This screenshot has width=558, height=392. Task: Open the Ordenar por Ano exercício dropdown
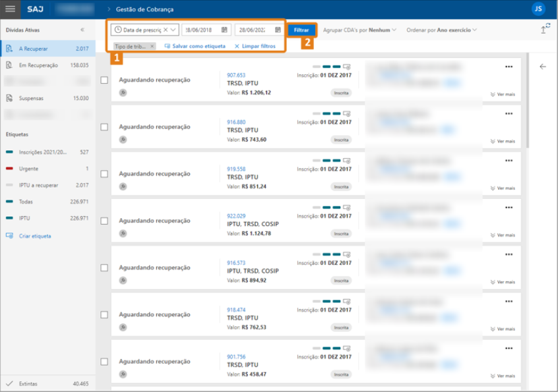474,30
